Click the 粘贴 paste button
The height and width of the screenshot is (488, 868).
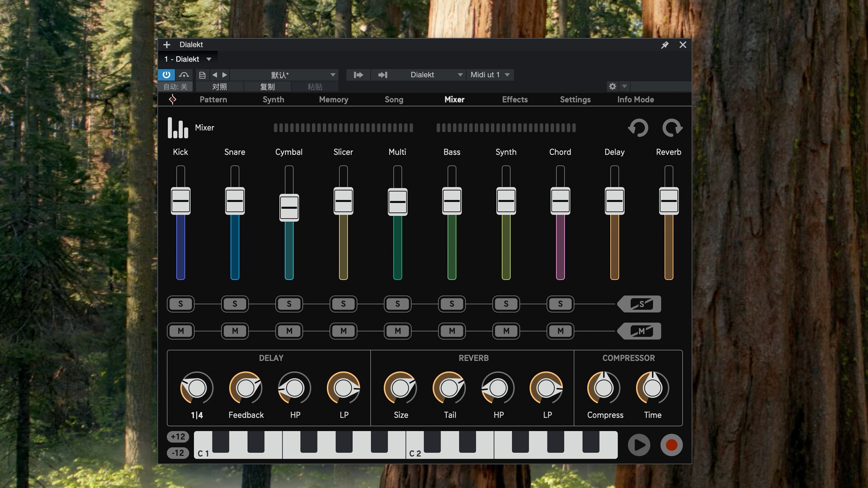point(315,87)
